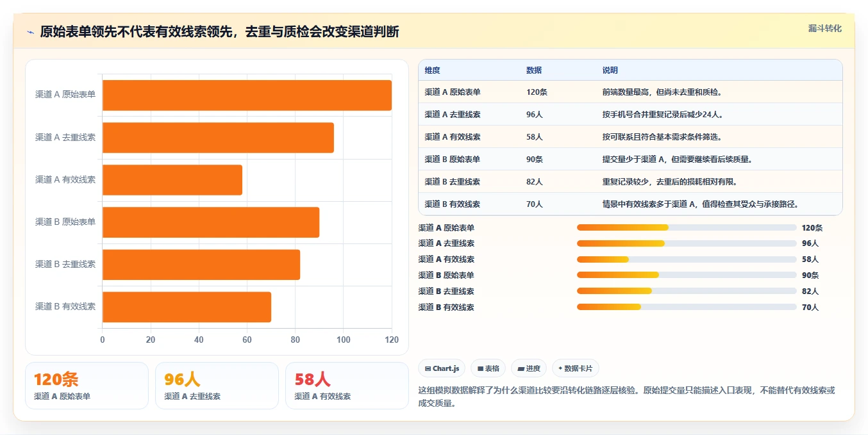Click the lightning icon beside the headline
868x435 pixels.
[30, 32]
